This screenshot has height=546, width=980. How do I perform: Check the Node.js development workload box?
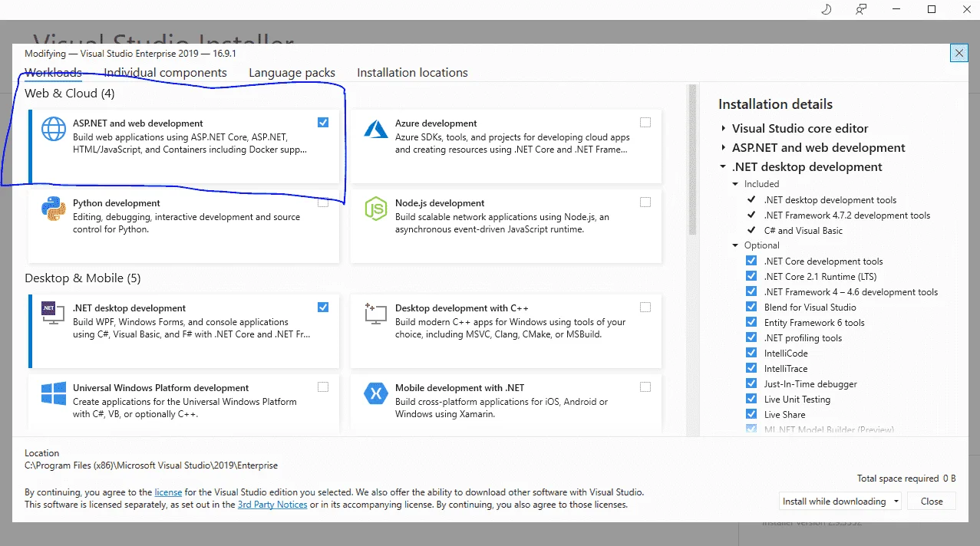[x=645, y=202]
